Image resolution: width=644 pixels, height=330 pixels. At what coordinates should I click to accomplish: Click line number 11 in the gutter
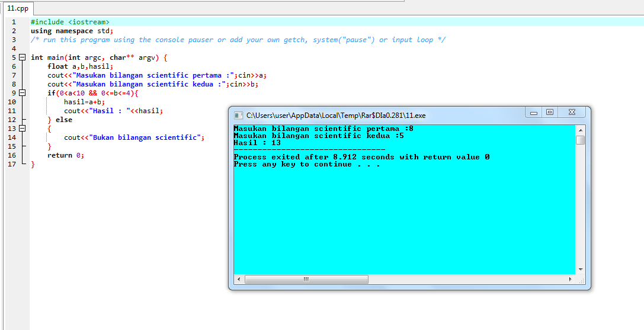point(11,111)
